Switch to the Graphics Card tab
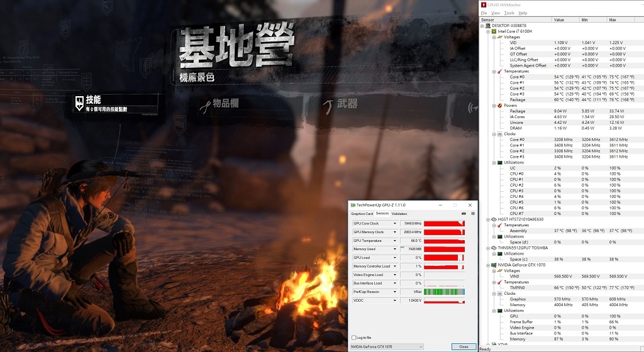This screenshot has width=644, height=352. (362, 214)
